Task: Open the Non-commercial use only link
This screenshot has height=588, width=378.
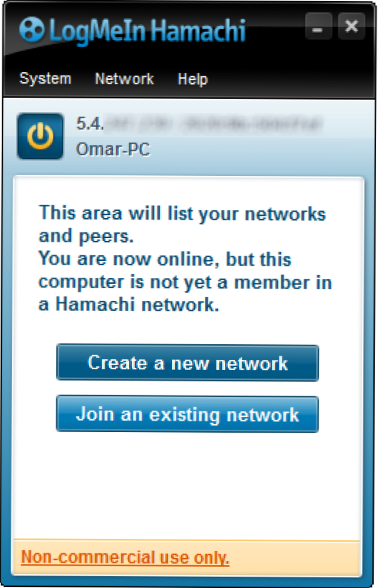Action: pos(125,558)
